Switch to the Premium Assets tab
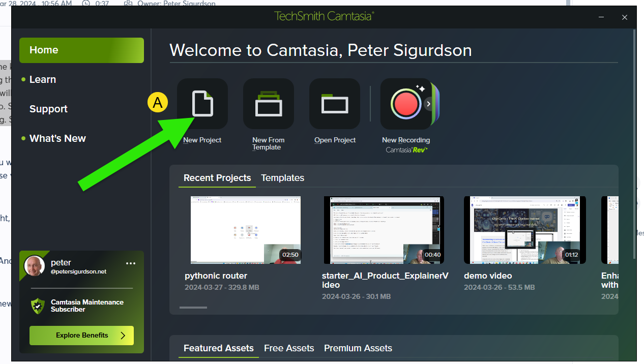This screenshot has height=364, width=644. (358, 348)
